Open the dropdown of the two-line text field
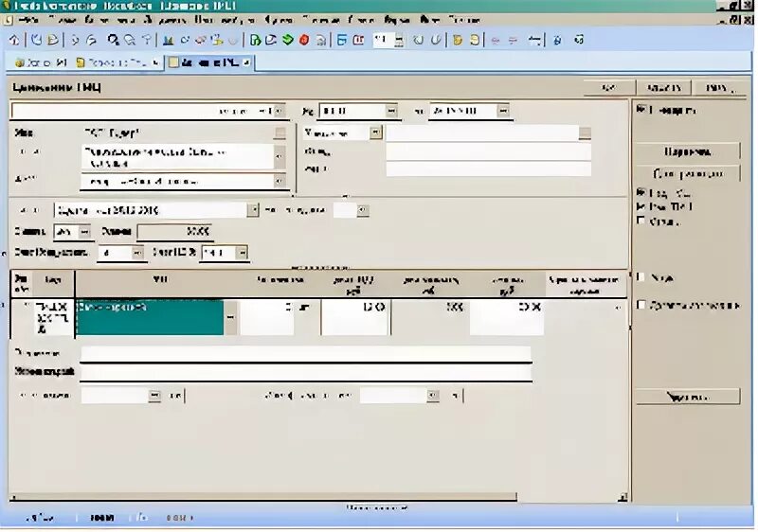This screenshot has height=532, width=758. pyautogui.click(x=279, y=157)
